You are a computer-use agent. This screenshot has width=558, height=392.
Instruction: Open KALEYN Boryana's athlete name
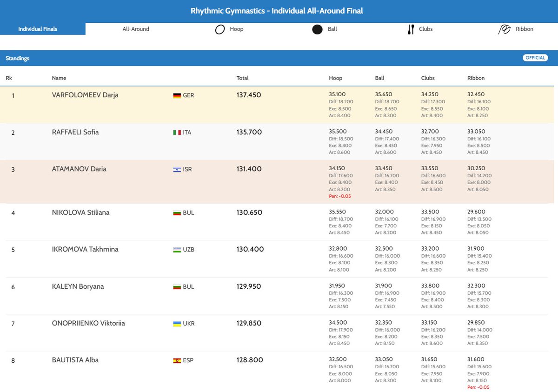pos(78,286)
